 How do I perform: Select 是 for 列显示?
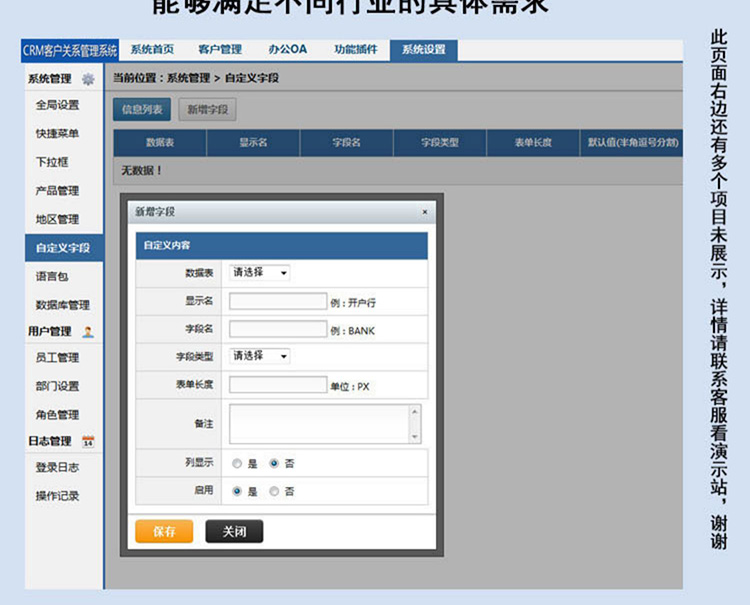tap(237, 464)
